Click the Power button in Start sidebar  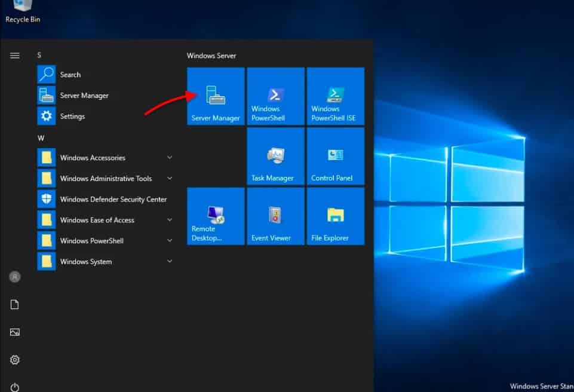pos(15,387)
